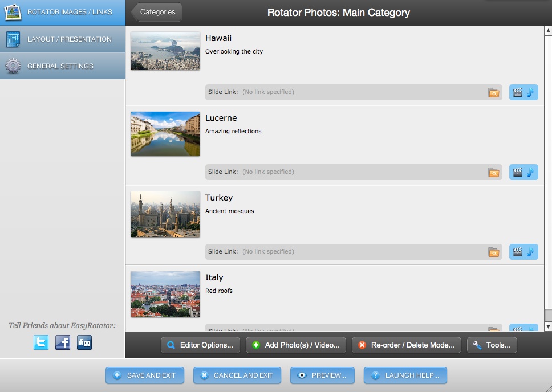
Task: Switch to Layout / Presentation section
Action: coord(63,39)
